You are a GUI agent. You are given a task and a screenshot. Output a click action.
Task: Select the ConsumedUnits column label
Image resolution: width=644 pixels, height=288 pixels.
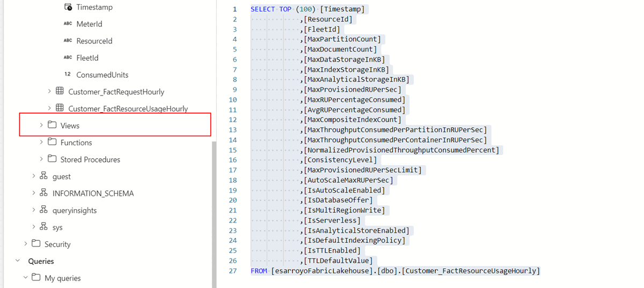103,75
